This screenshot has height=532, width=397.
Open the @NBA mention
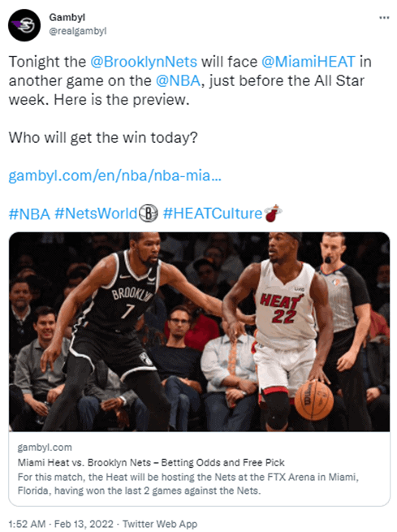(178, 80)
